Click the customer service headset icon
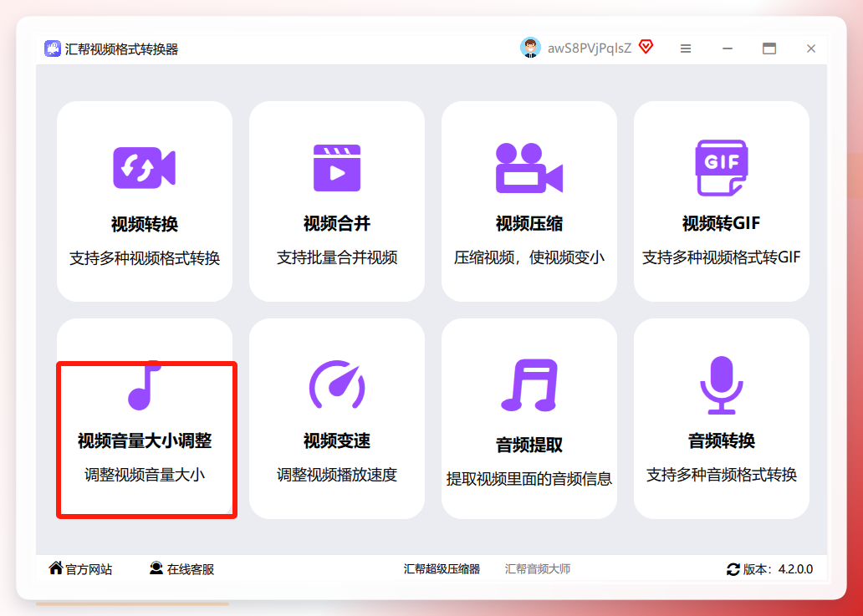 tap(156, 568)
